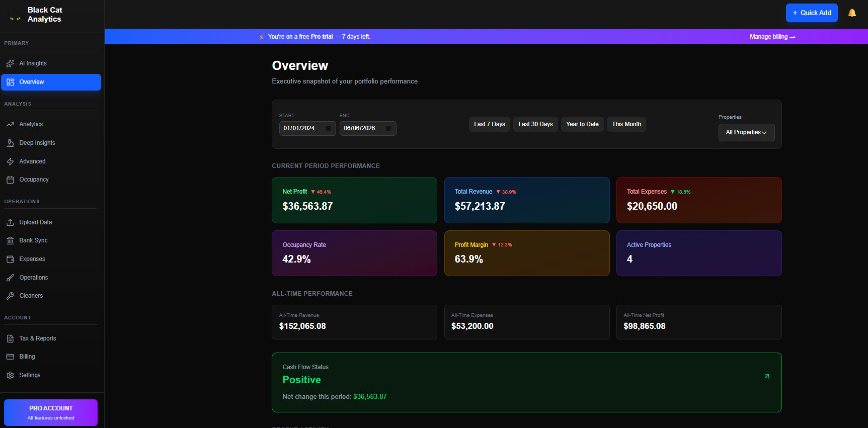Click the Deep Insights microscope icon
Viewport: 868px width, 428px height.
tap(10, 143)
